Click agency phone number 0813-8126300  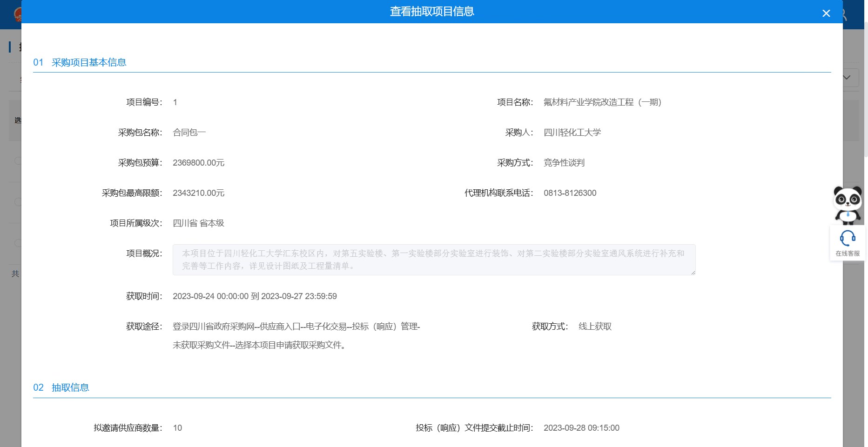pyautogui.click(x=570, y=193)
